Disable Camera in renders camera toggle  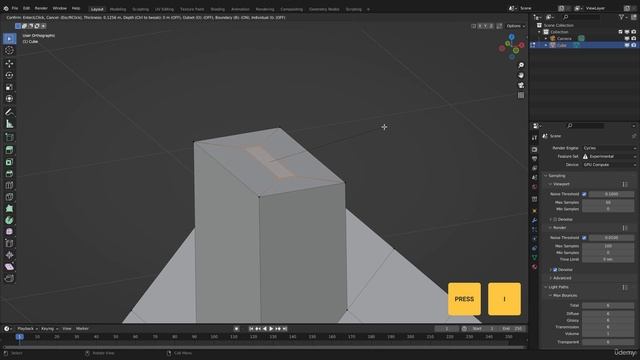click(633, 38)
